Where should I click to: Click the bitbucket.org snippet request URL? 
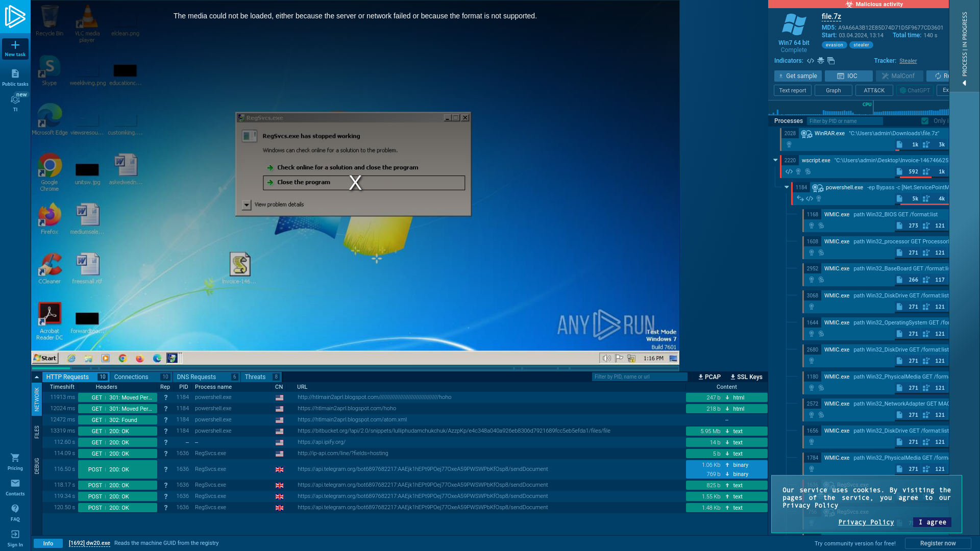[454, 431]
